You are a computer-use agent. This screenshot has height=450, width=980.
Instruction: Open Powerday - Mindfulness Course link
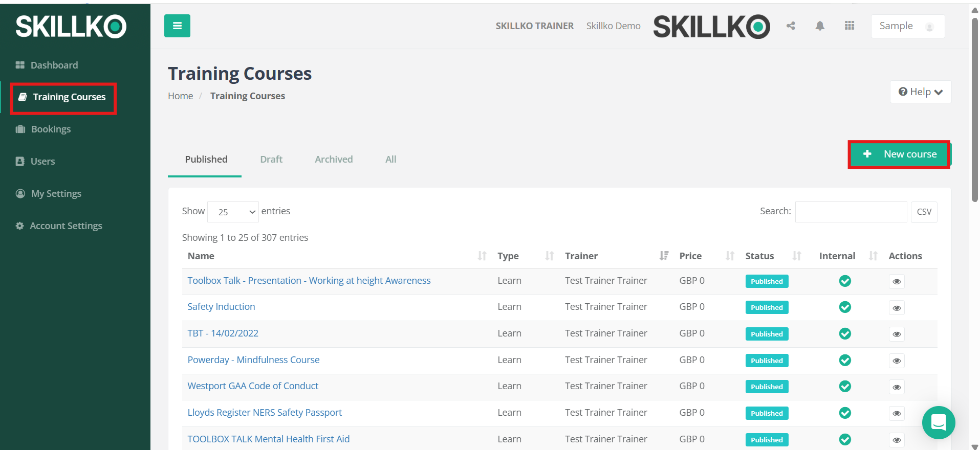253,360
